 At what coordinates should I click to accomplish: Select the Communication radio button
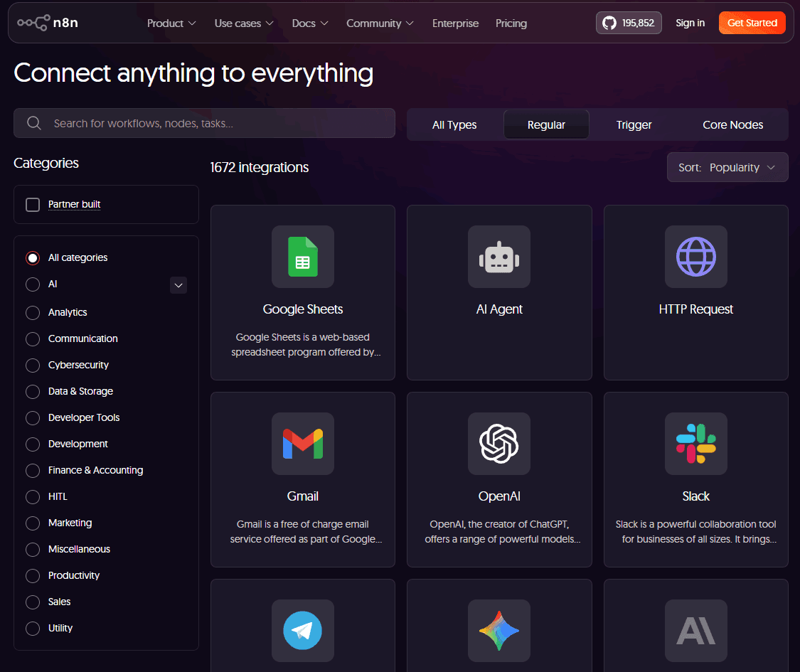click(33, 338)
